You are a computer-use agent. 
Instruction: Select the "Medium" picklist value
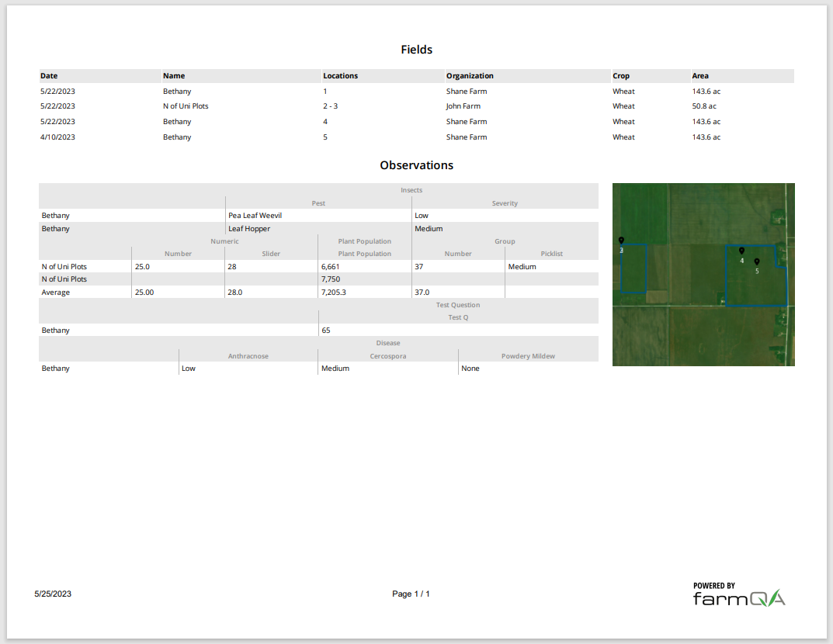[522, 266]
